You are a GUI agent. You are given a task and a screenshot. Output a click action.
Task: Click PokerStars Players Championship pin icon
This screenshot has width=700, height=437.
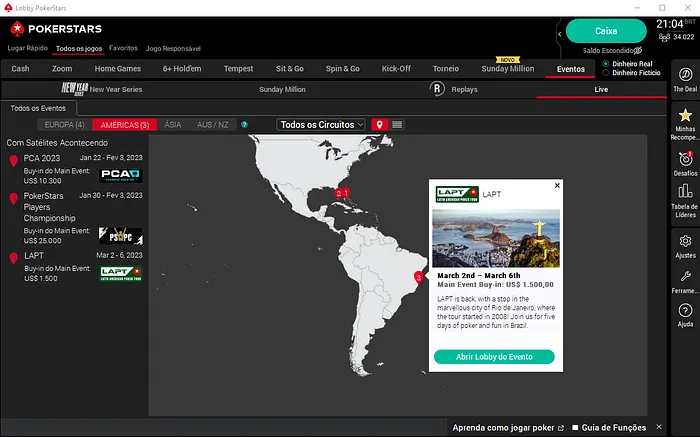coord(13,198)
